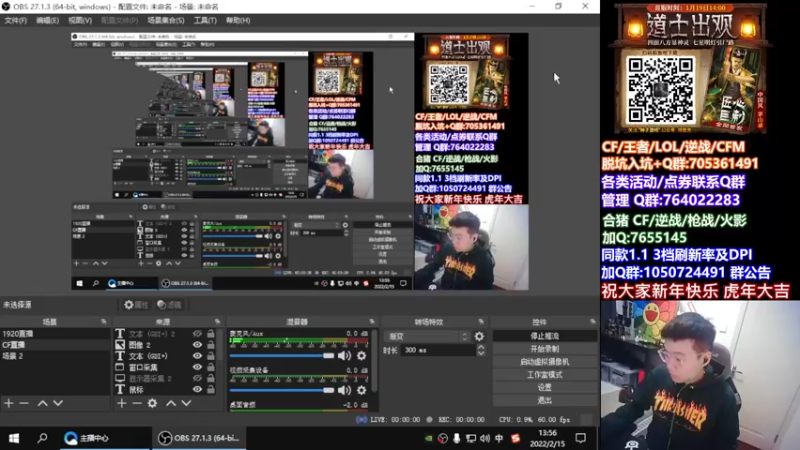Open the Windows notification center
Image resolution: width=800 pixels, height=450 pixels.
click(x=581, y=438)
